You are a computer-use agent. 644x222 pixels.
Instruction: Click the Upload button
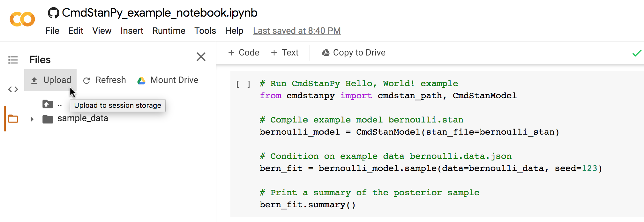[51, 80]
